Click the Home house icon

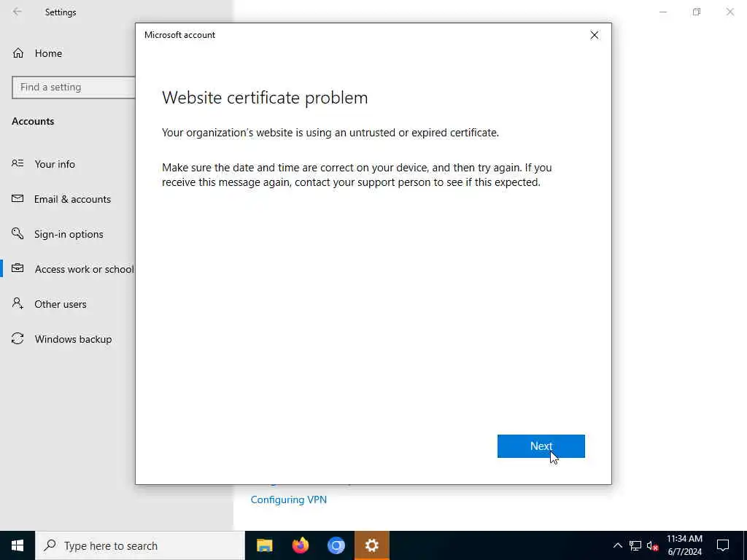[x=18, y=53]
